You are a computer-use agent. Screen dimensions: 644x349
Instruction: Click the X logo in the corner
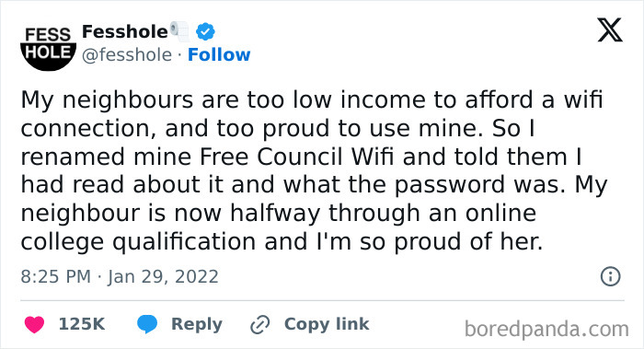[610, 30]
